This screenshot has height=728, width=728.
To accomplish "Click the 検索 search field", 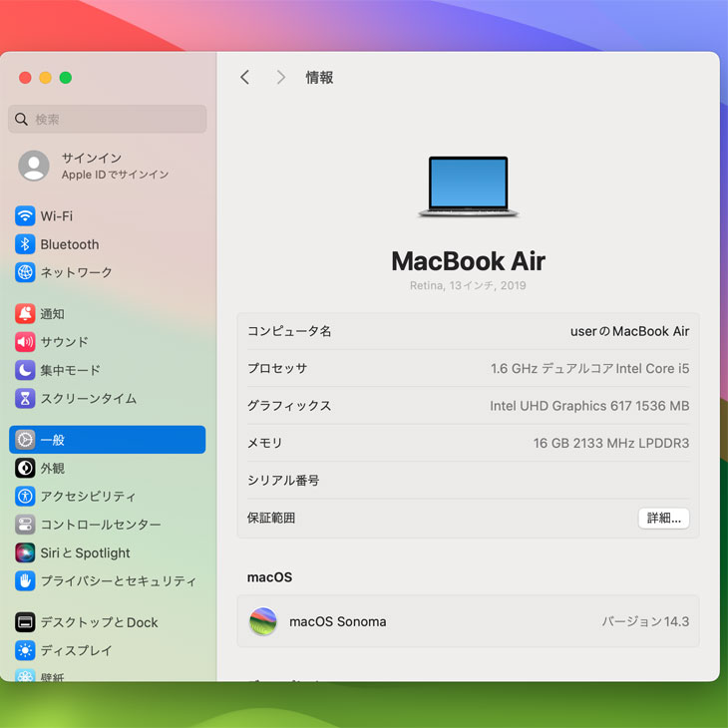I will (108, 120).
